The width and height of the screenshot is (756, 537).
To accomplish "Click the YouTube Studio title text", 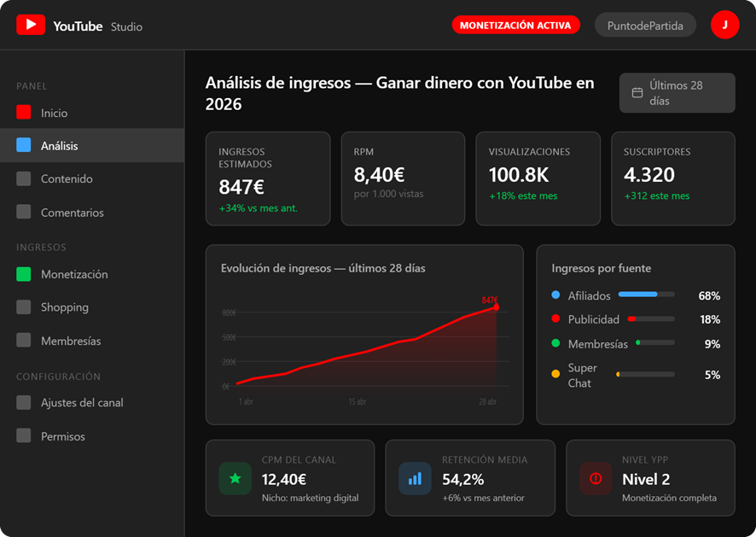I will coord(98,26).
